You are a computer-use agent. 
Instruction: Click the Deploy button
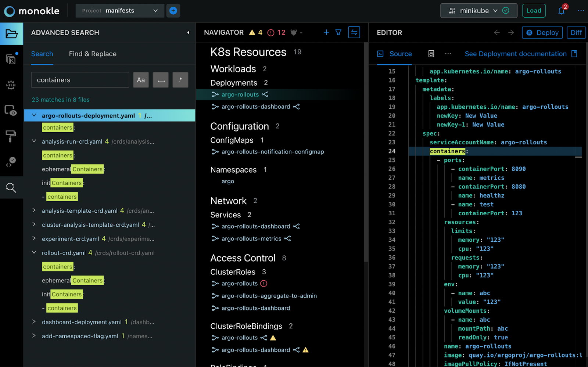pyautogui.click(x=542, y=33)
